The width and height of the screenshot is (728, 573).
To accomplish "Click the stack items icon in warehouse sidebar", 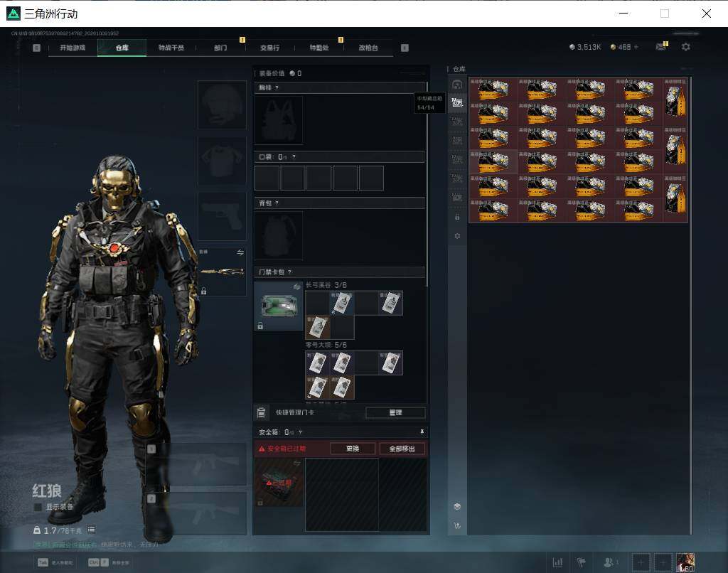I will point(457,506).
